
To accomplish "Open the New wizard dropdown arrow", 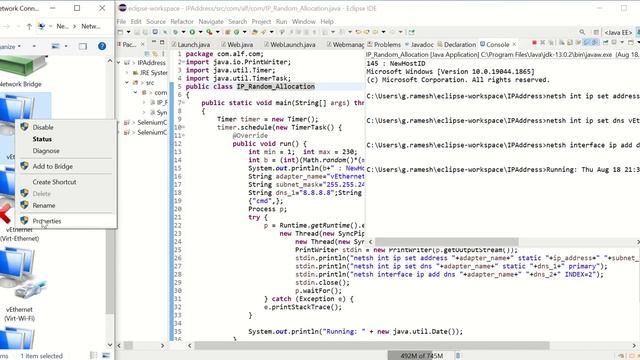I will (x=128, y=32).
